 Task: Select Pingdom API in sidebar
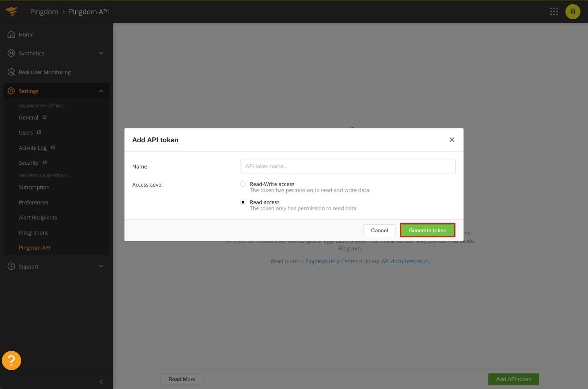(x=34, y=247)
